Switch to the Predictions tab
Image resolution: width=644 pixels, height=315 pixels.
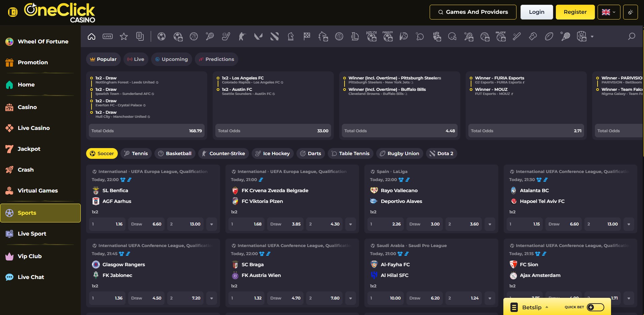pos(216,59)
